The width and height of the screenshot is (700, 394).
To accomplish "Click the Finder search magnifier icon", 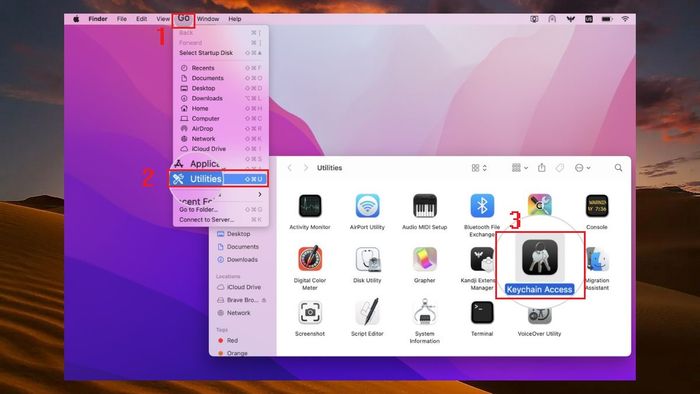I will point(618,168).
